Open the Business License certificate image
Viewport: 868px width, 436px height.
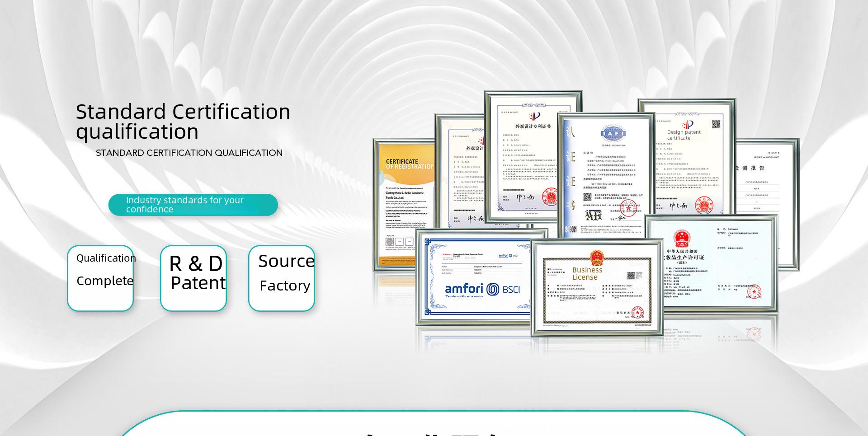[597, 288]
